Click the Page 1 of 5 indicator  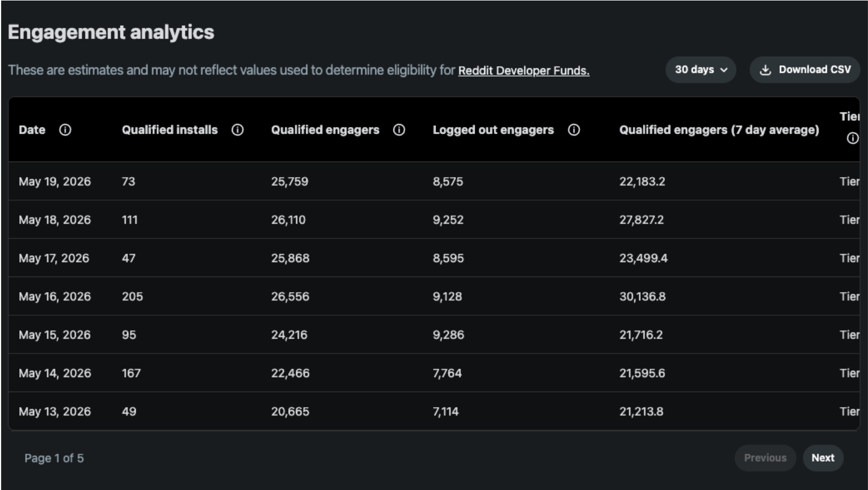click(54, 458)
